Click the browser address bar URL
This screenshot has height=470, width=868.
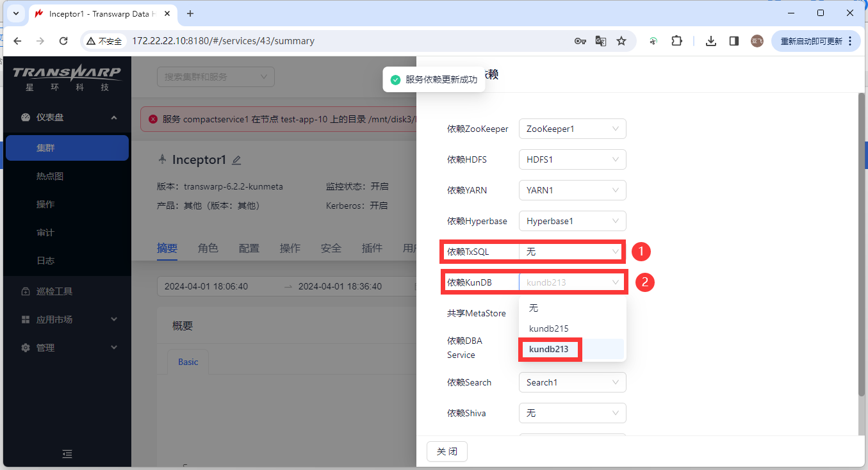coord(223,41)
